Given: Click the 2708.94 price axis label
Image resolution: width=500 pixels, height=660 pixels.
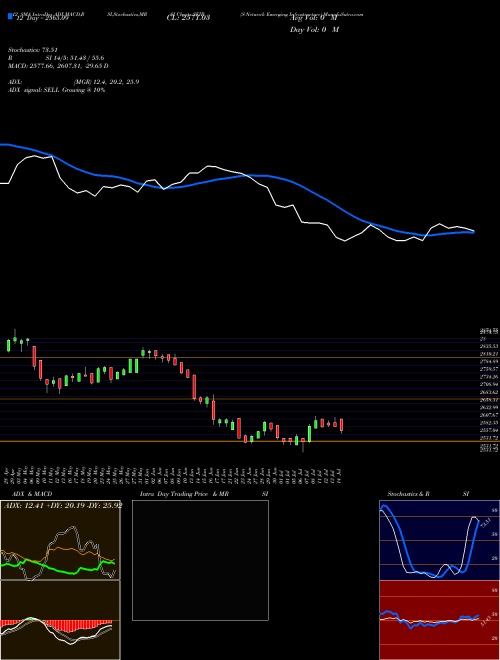Looking at the screenshot, I should click(489, 384).
